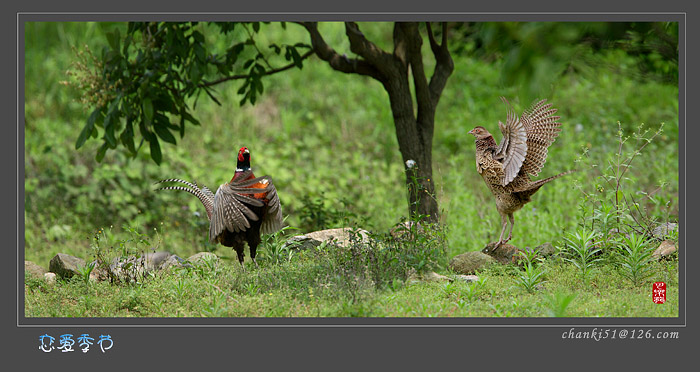The width and height of the screenshot is (700, 372).
Task: Click the male pheasant's red face
Action: pos(243,155)
